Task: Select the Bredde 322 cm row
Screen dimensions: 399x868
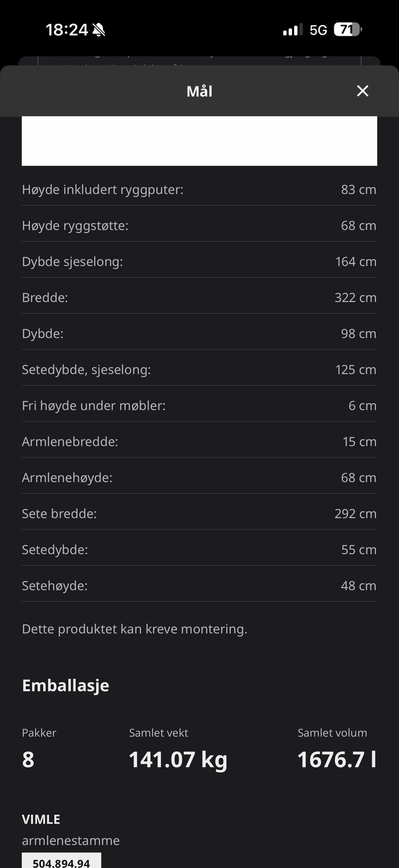Action: [199, 298]
